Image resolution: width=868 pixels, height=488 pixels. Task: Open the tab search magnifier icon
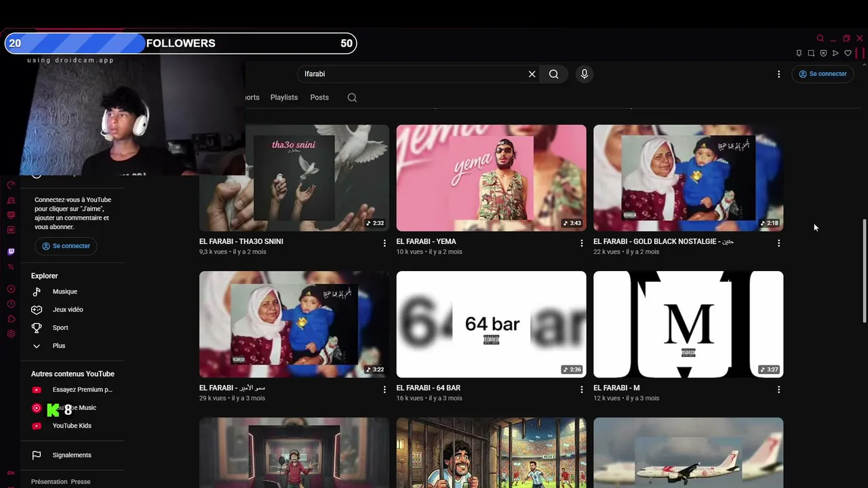(x=820, y=38)
